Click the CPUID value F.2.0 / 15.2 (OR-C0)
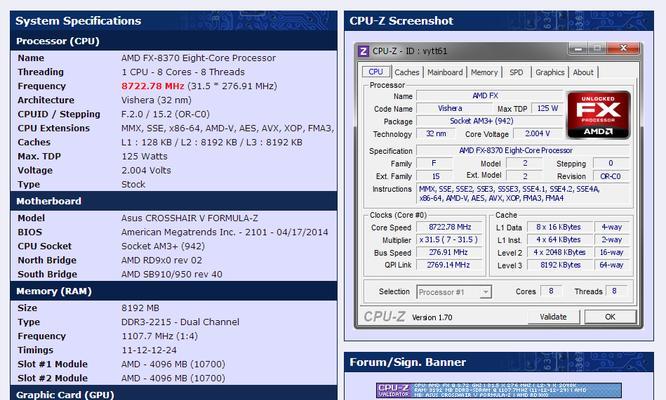Viewport: 666px width, 400px height. (x=165, y=114)
